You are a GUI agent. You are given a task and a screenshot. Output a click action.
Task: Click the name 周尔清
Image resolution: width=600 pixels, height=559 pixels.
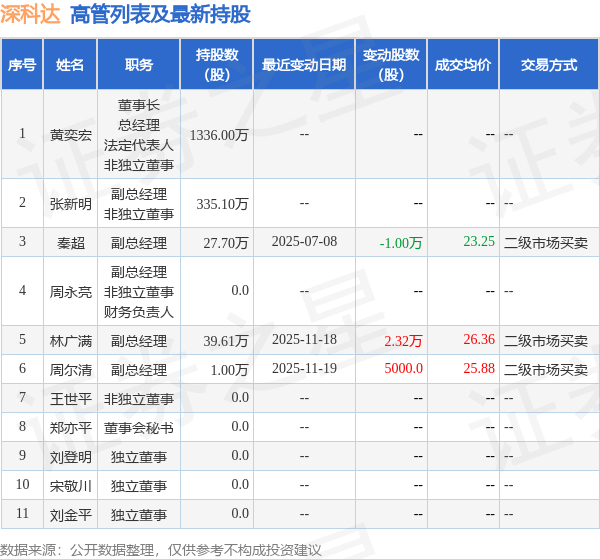coord(71,370)
